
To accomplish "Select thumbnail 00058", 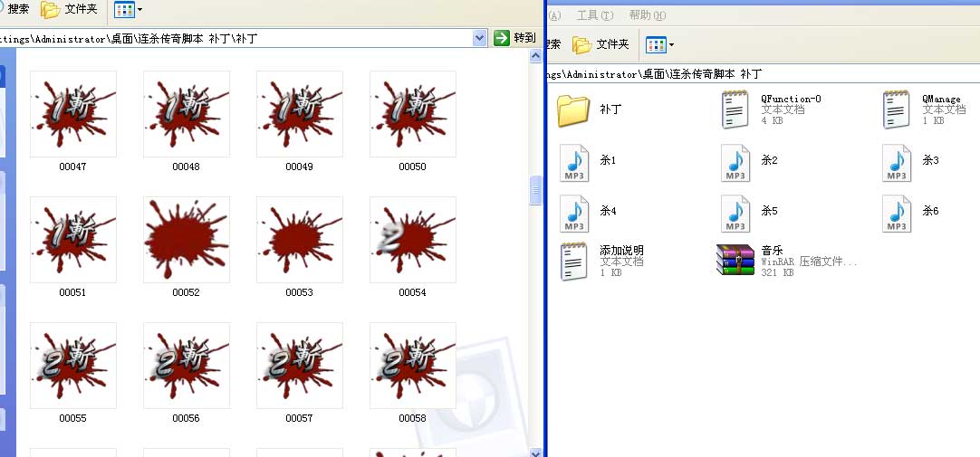I will point(412,366).
